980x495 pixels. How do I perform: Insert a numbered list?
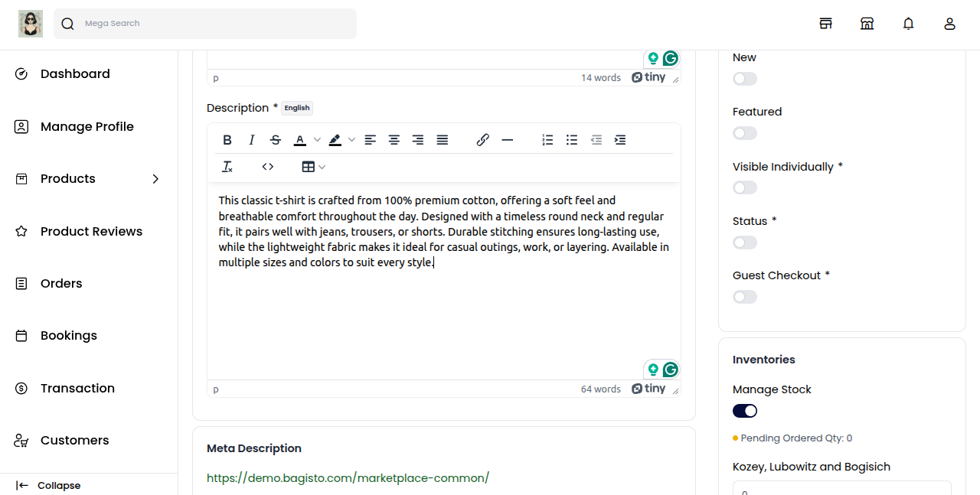click(x=547, y=140)
